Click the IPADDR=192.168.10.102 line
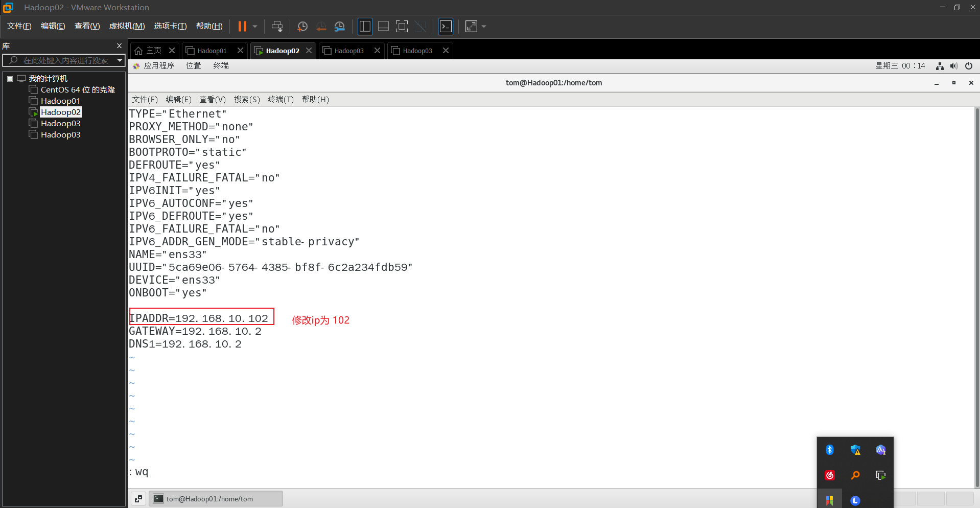Image resolution: width=980 pixels, height=508 pixels. [x=199, y=318]
